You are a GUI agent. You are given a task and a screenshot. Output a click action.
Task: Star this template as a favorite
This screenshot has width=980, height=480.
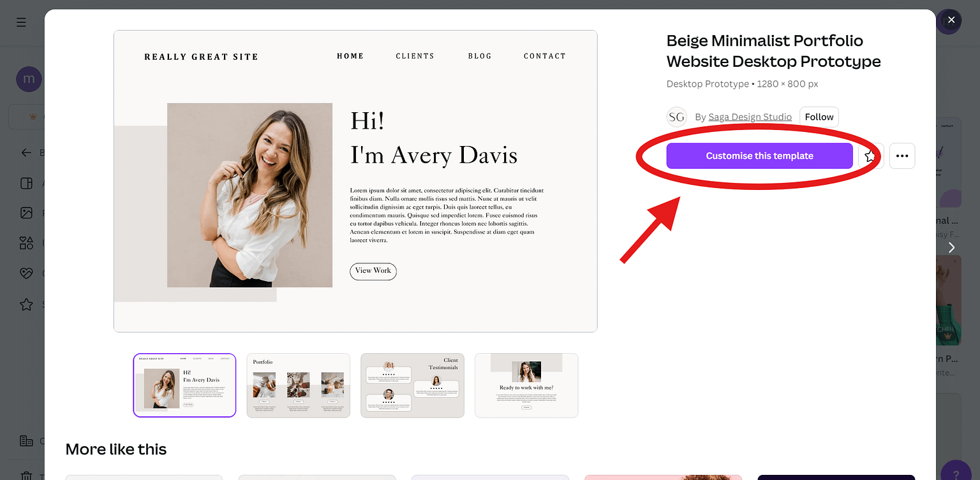(870, 156)
